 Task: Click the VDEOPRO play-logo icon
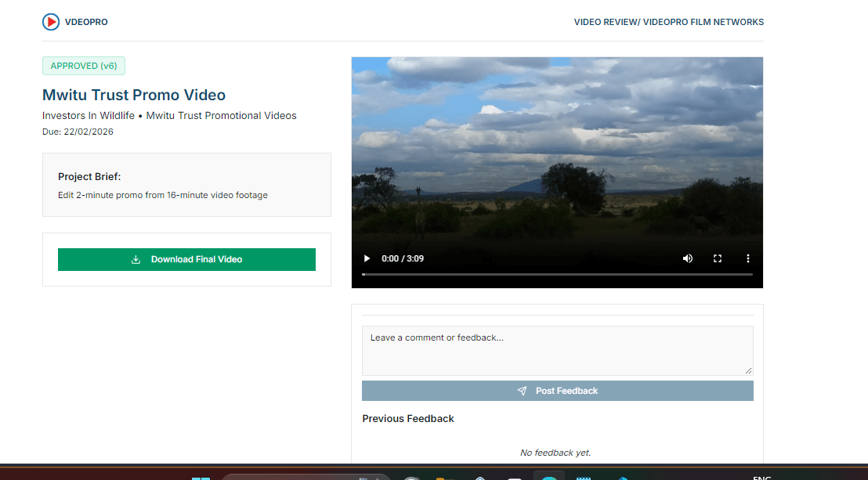[x=51, y=22]
